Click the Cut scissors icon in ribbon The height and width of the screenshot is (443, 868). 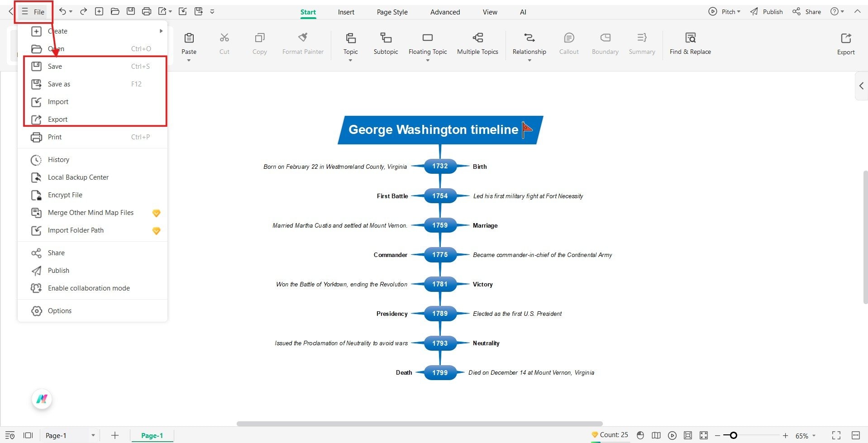[224, 38]
